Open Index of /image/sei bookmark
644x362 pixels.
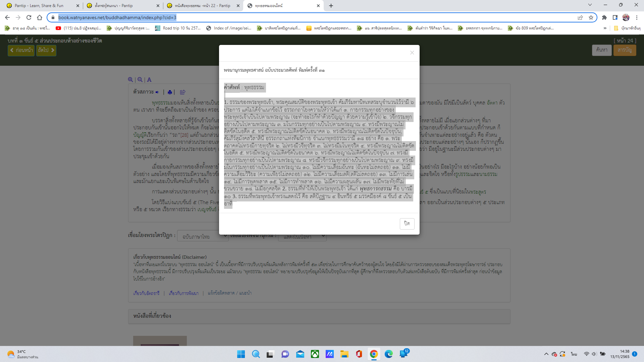coord(229,28)
